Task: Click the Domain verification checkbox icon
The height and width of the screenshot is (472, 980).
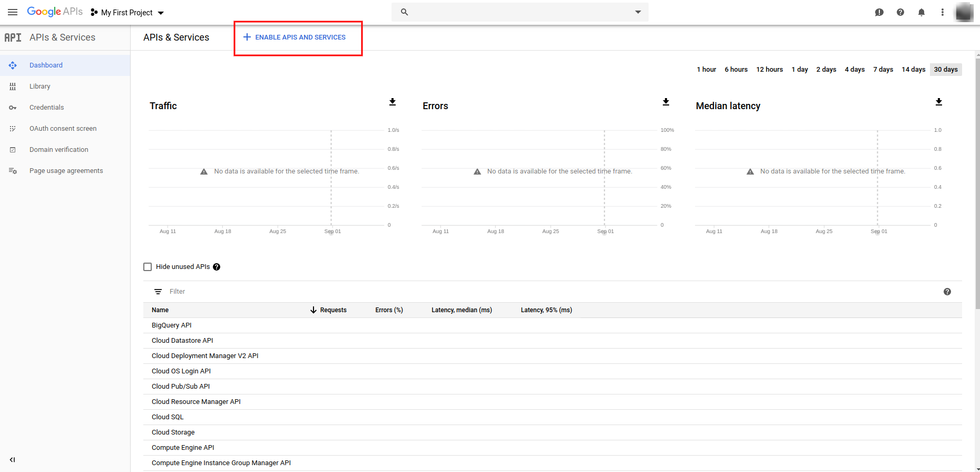Action: coord(13,150)
